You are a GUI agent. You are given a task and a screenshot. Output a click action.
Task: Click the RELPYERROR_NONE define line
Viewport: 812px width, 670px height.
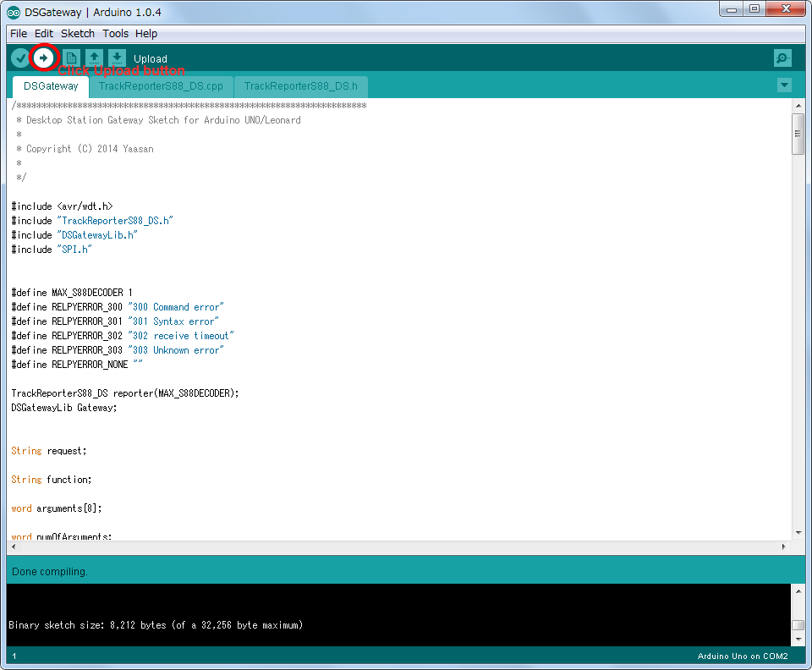(77, 365)
